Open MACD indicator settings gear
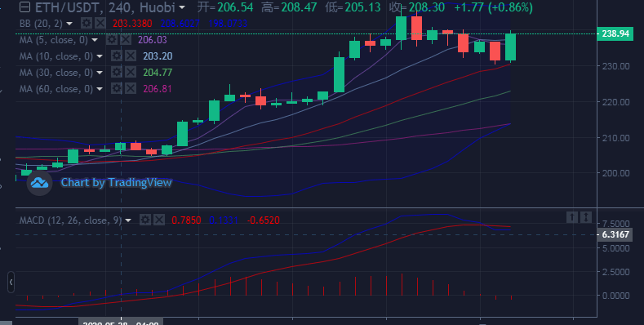The width and height of the screenshot is (644, 325). [x=145, y=220]
